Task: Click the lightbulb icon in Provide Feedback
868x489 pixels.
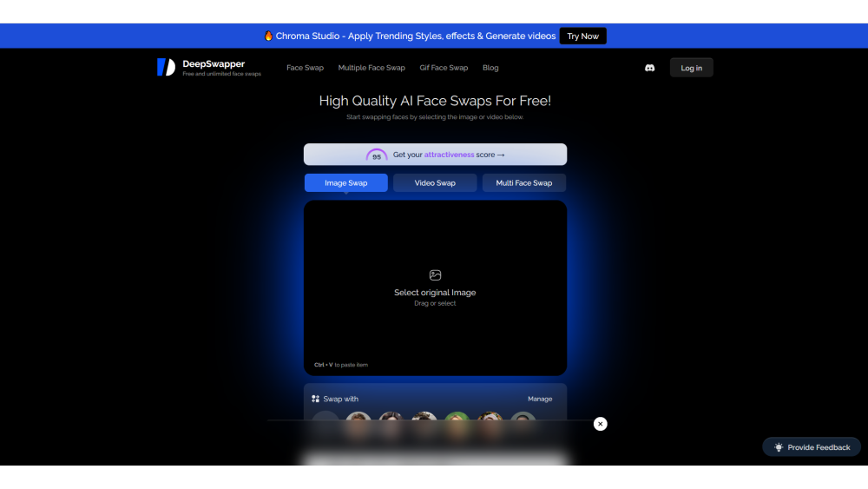Action: point(779,447)
